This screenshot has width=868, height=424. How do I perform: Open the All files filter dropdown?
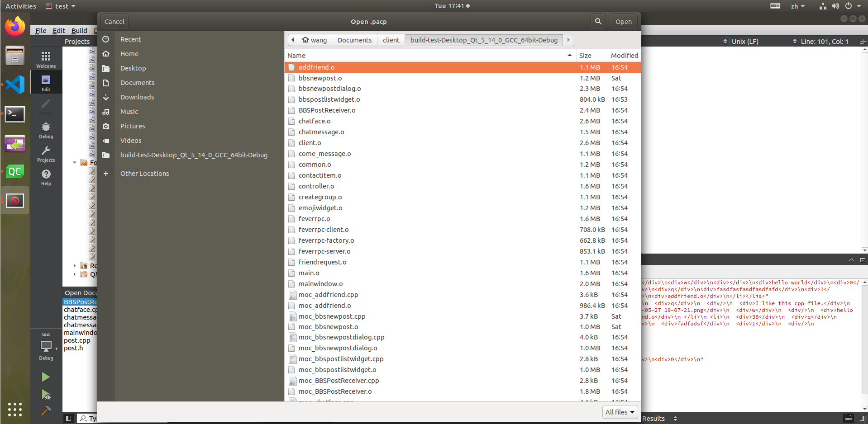(620, 412)
